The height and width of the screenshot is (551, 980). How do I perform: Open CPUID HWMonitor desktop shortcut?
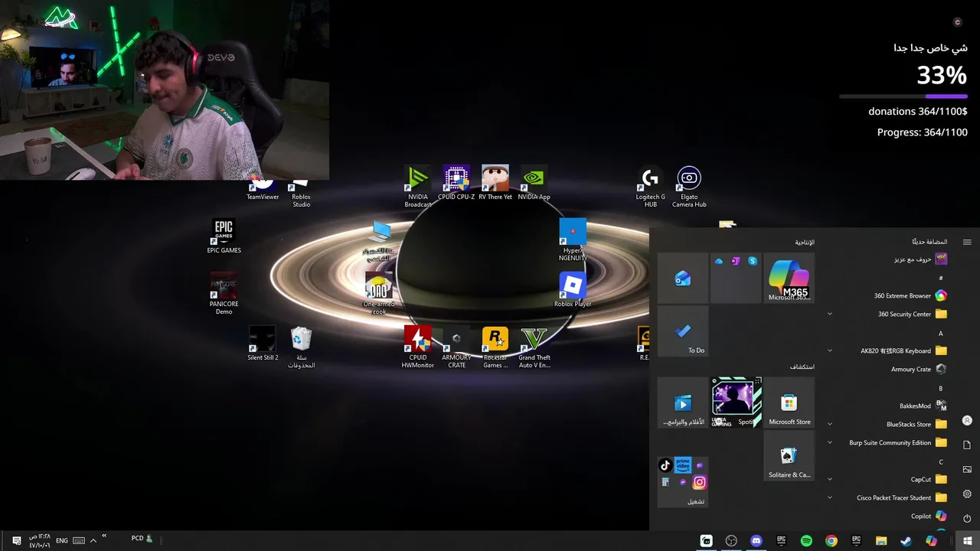(418, 347)
